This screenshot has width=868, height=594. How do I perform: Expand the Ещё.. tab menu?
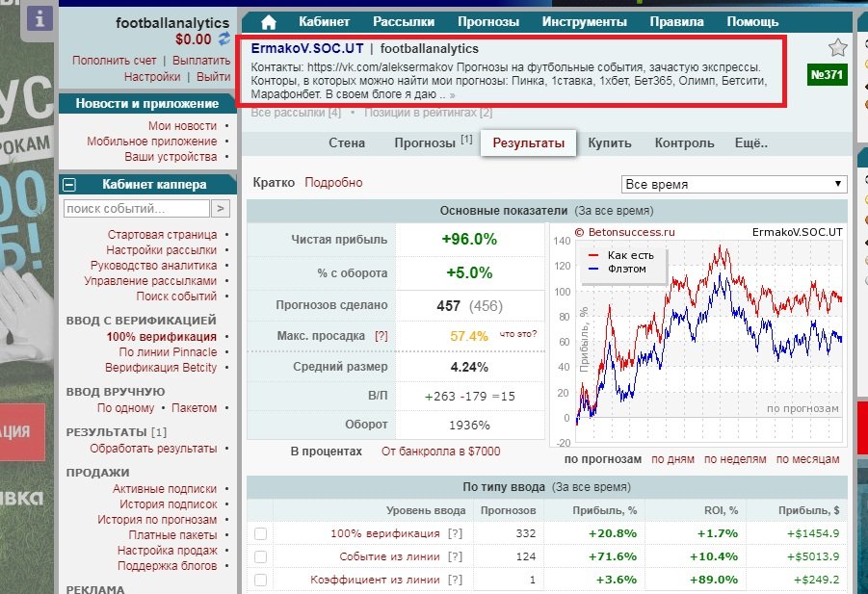750,143
